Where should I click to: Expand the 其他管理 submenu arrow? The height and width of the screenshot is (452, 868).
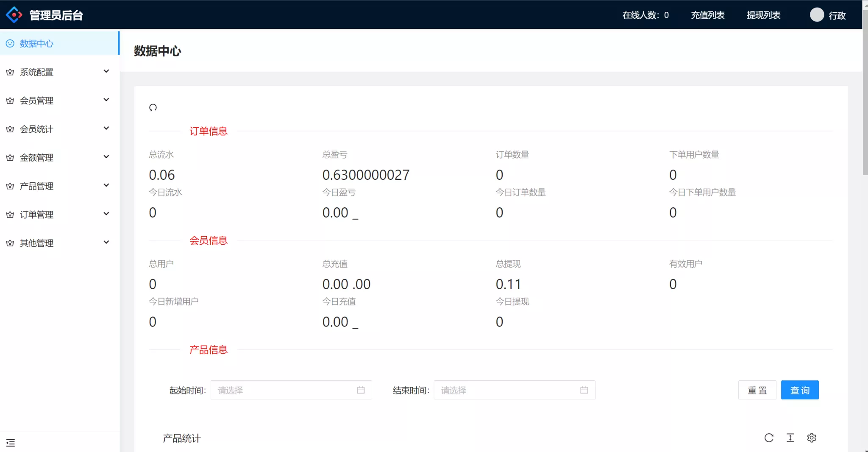106,242
